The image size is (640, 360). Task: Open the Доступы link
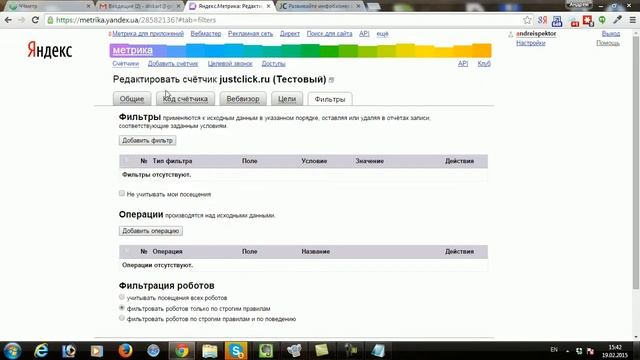[273, 64]
